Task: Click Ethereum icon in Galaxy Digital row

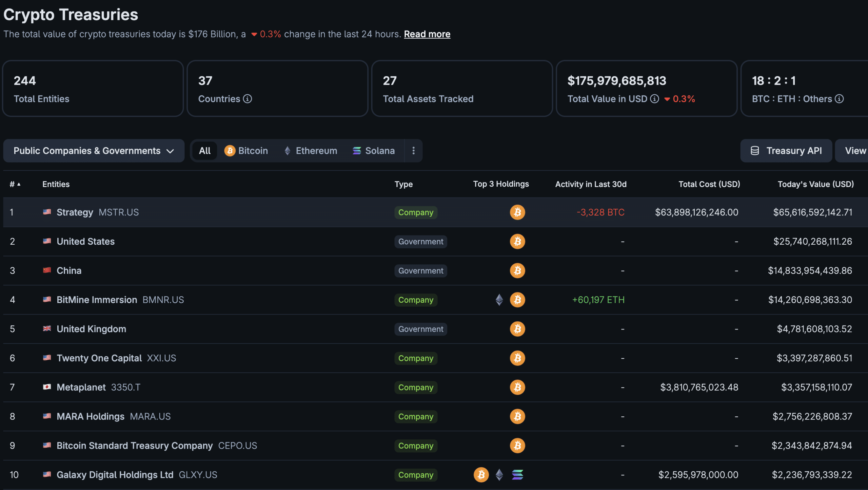Action: pyautogui.click(x=499, y=475)
